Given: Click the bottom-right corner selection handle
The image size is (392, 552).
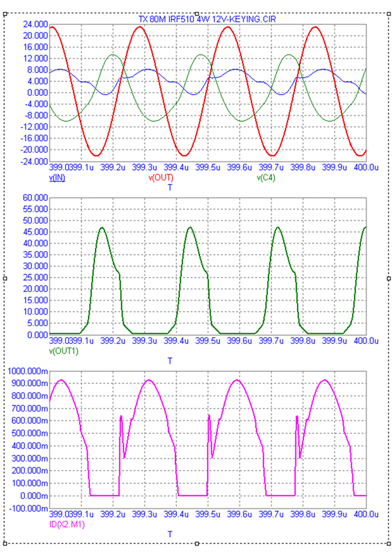Looking at the screenshot, I should (388, 543).
